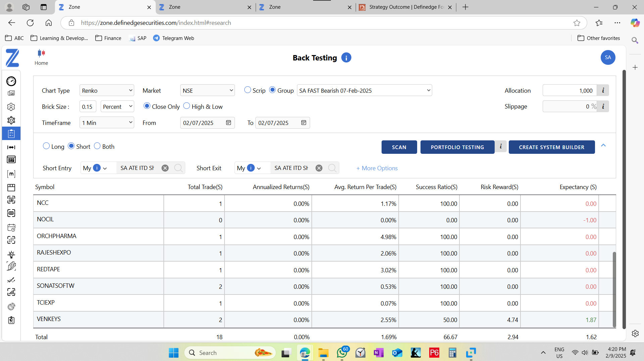Open Learning & Develop bookmarks folder

(59, 38)
